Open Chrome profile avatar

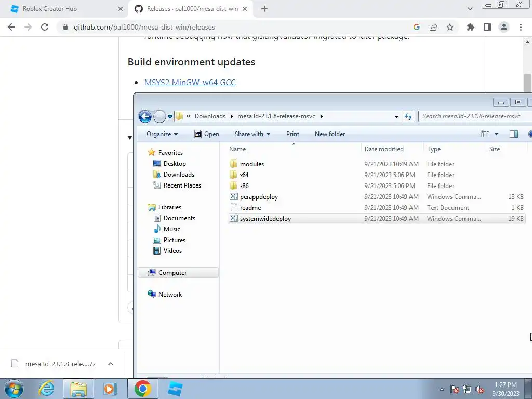(x=504, y=27)
